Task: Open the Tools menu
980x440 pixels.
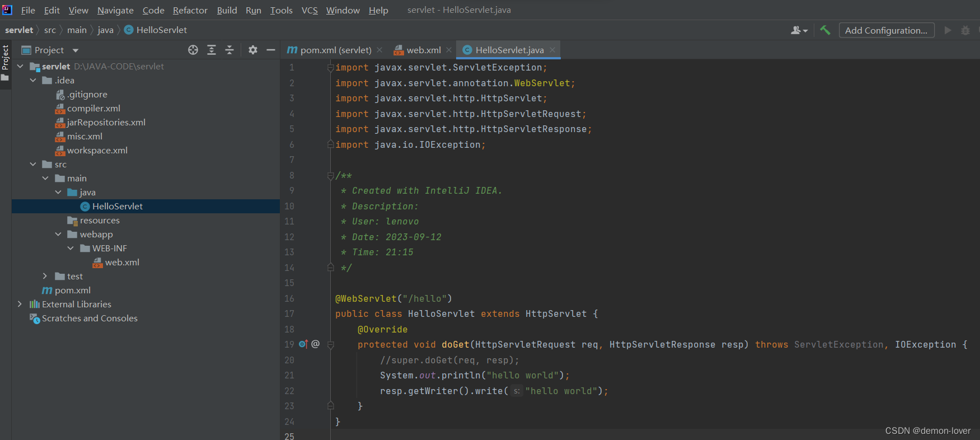Action: pyautogui.click(x=282, y=10)
